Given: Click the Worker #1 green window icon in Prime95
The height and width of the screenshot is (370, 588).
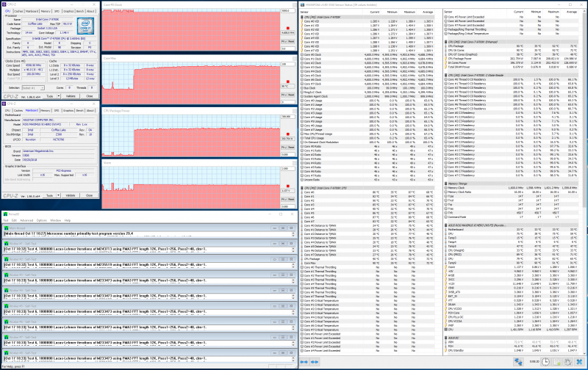Looking at the screenshot, I should [x=7, y=244].
